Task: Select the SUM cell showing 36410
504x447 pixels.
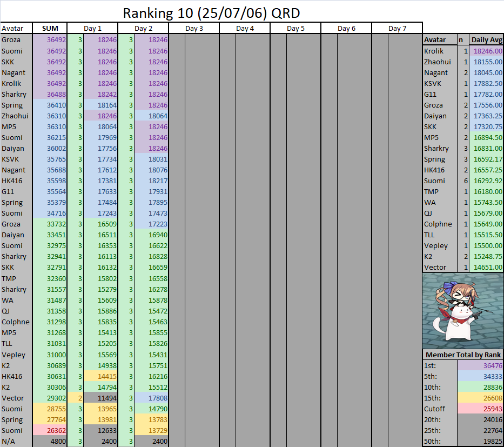Action: click(50, 105)
